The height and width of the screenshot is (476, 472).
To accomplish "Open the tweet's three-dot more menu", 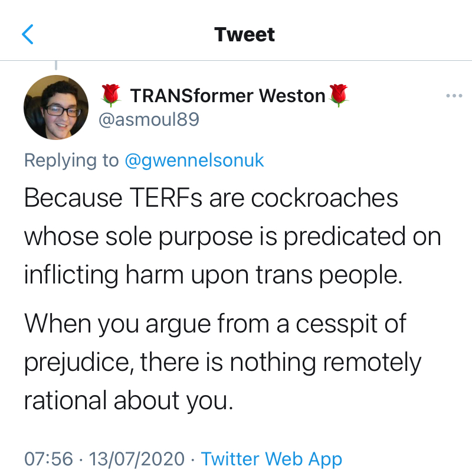I will 454,96.
